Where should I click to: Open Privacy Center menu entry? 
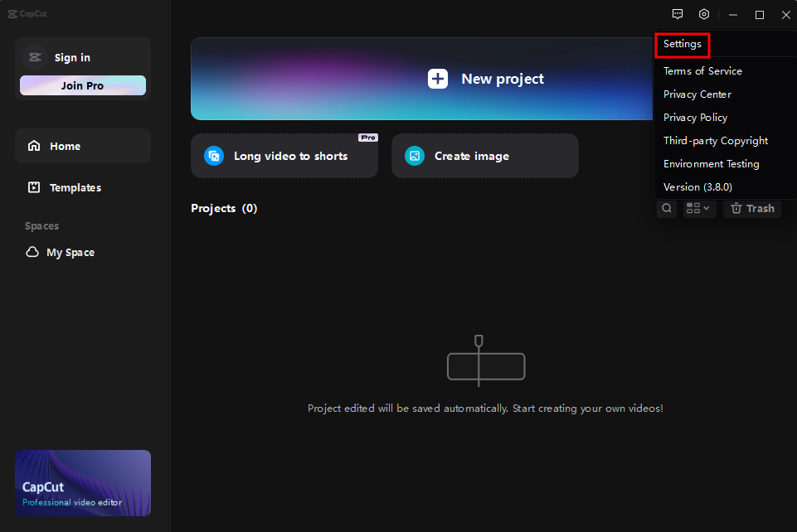[x=697, y=94]
